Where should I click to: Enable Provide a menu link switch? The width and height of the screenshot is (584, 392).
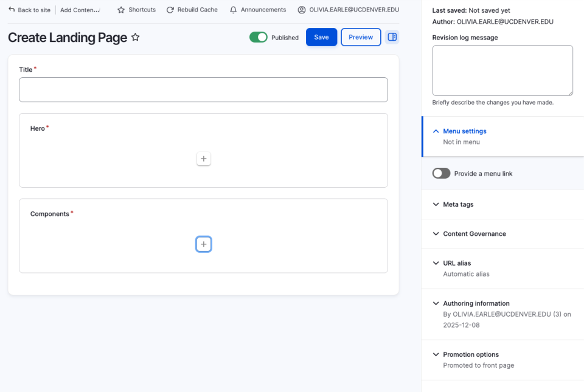[x=442, y=173]
